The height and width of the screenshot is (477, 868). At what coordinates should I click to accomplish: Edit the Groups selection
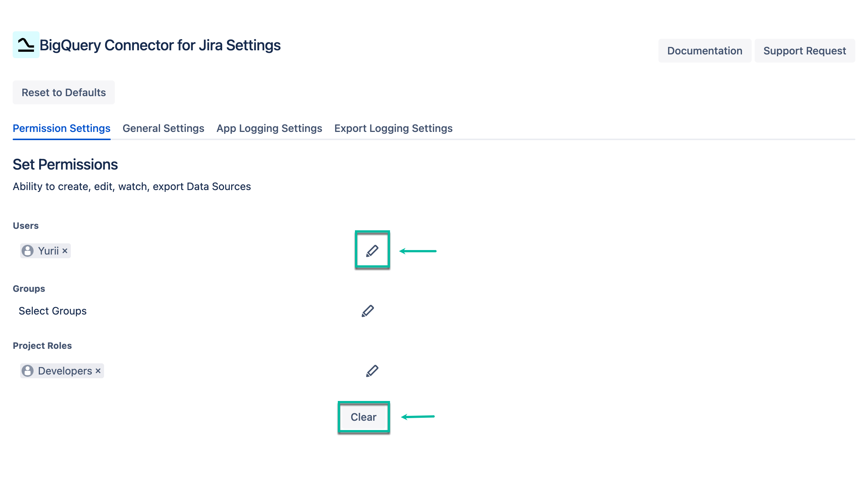pos(368,310)
